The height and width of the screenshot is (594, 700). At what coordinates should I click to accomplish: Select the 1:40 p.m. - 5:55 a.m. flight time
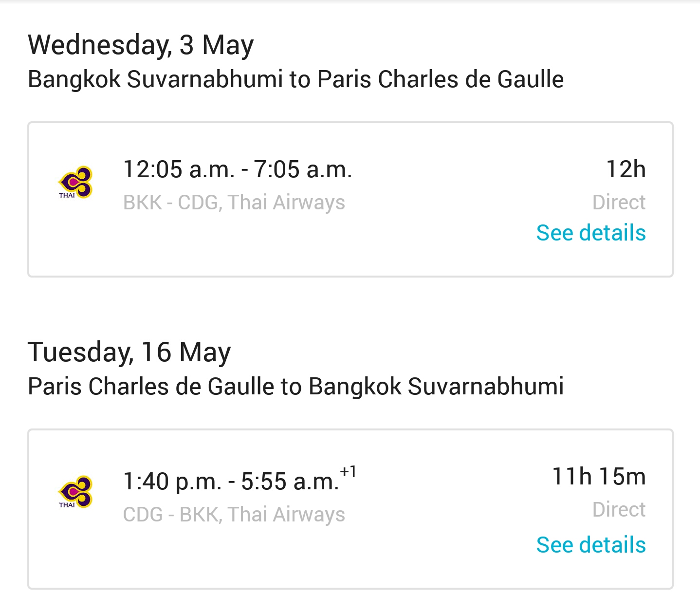click(x=231, y=481)
